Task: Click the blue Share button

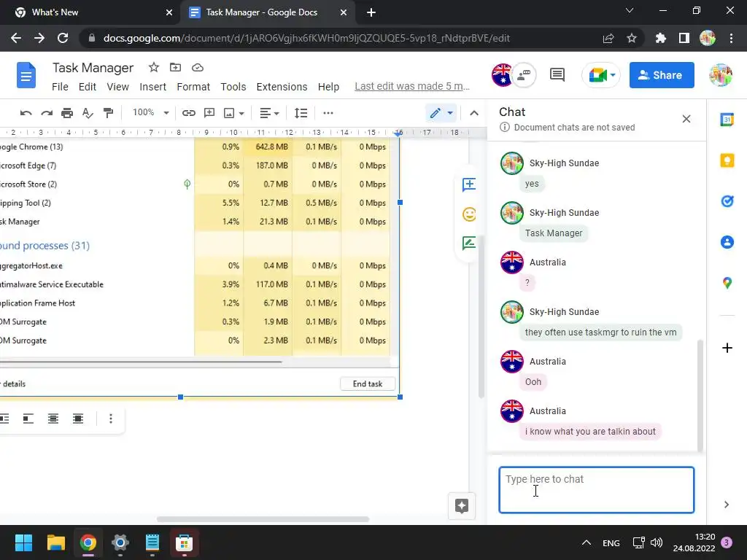Action: tap(662, 75)
